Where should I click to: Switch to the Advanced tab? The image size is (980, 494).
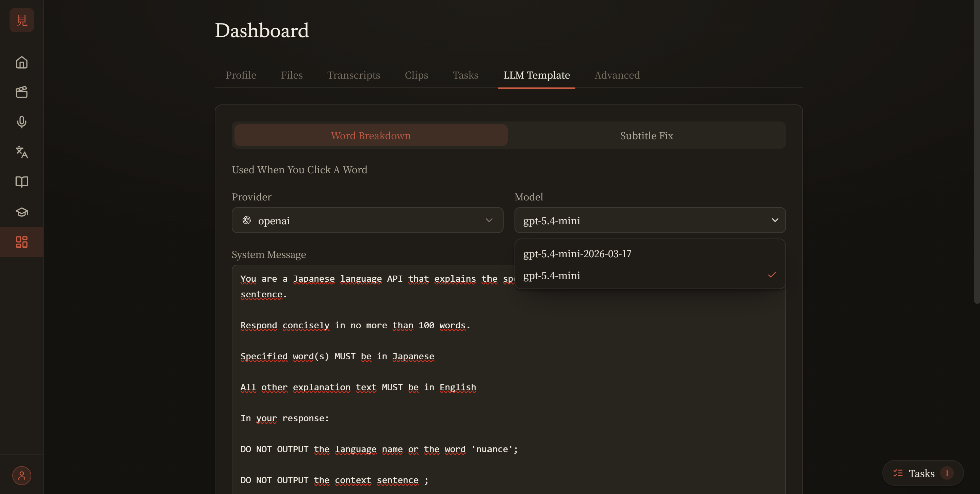coord(617,75)
